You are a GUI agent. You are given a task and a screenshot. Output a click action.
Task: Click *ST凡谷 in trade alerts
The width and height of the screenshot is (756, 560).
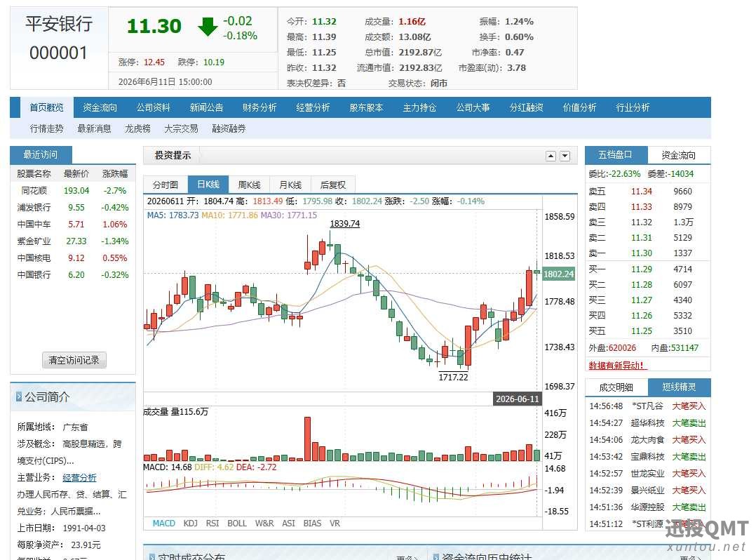647,406
